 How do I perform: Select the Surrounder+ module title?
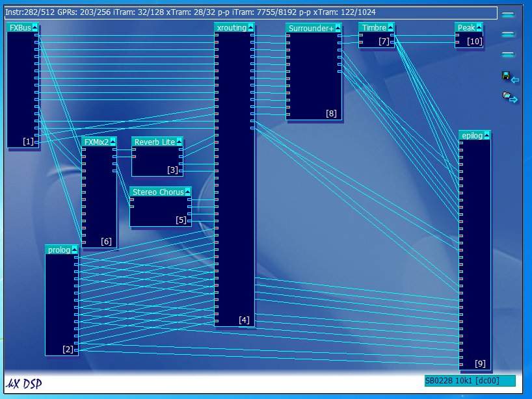click(311, 28)
